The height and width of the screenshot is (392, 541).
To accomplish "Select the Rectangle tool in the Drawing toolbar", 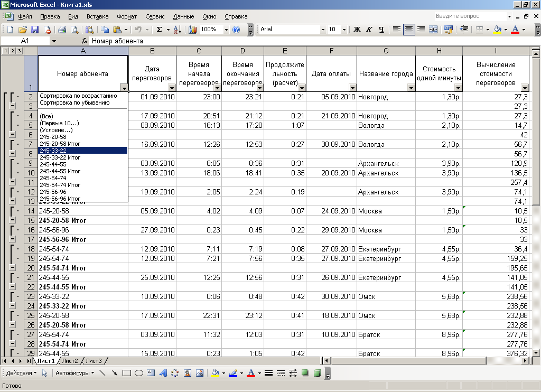I will 127,373.
